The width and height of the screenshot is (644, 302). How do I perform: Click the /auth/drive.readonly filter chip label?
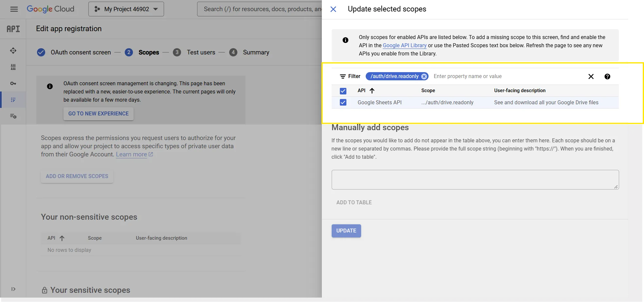(395, 76)
